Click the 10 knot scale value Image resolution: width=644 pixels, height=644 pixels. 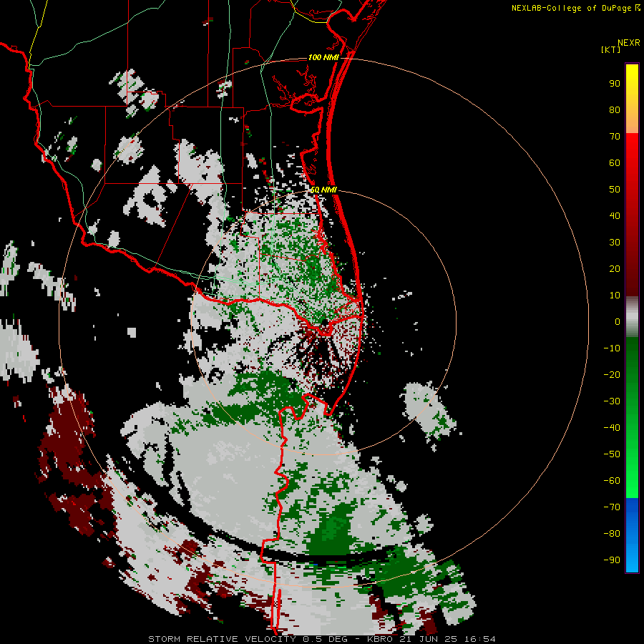click(x=615, y=296)
